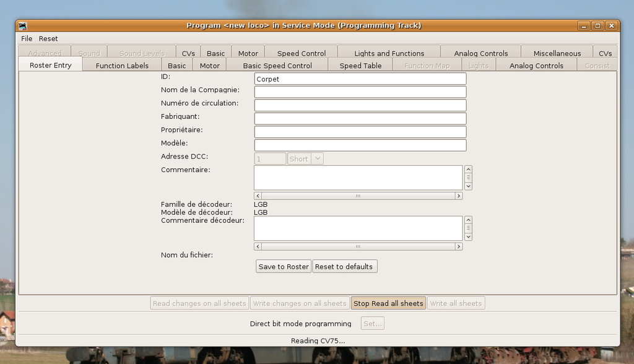Click the Save to Roster button
Screen dimensions: 634x364
[x=284, y=267]
